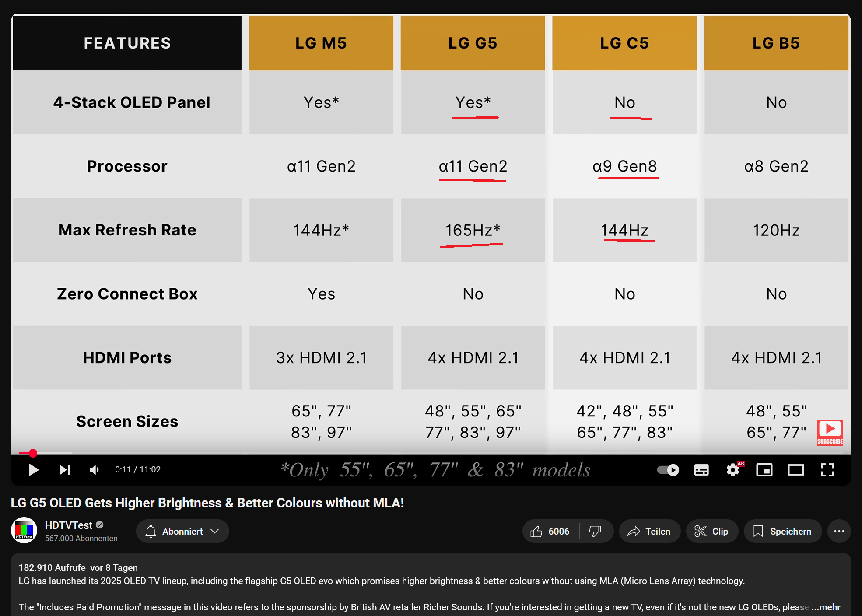Enable theater mode
Viewport: 862px width, 616px height.
(796, 469)
